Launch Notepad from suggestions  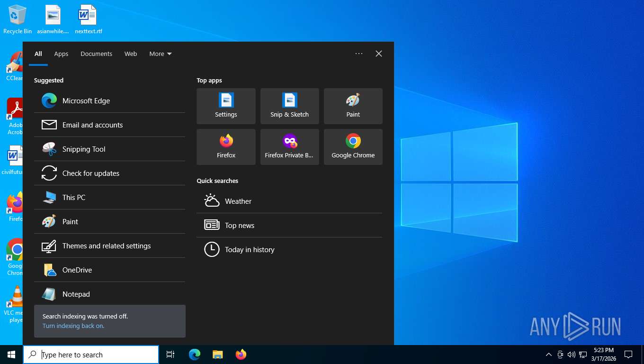109,293
